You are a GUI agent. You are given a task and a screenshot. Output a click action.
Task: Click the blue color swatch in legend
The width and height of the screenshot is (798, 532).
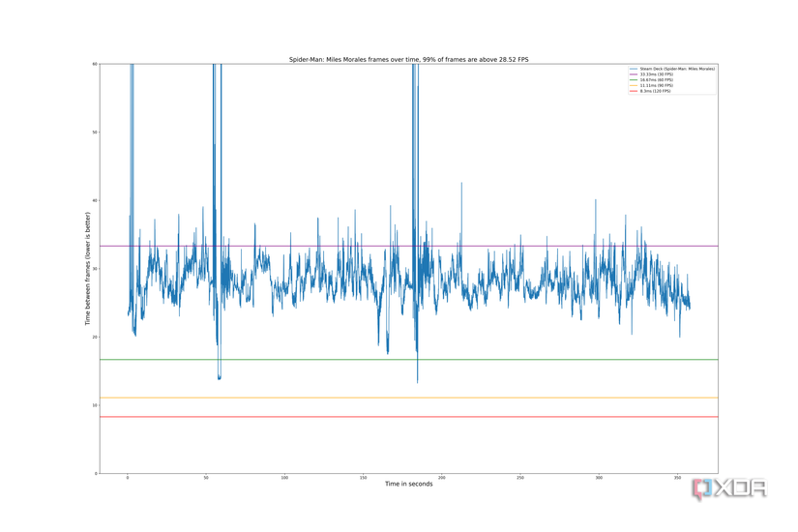634,69
